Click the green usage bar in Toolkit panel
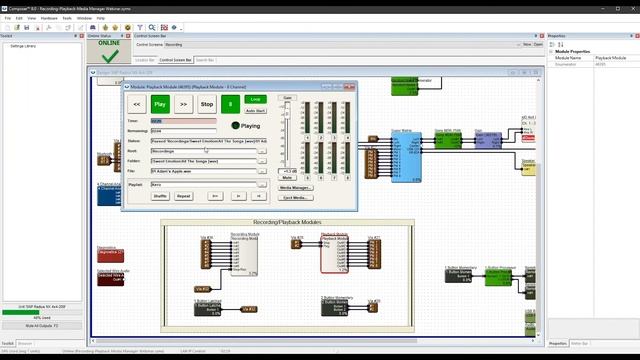 21,312
